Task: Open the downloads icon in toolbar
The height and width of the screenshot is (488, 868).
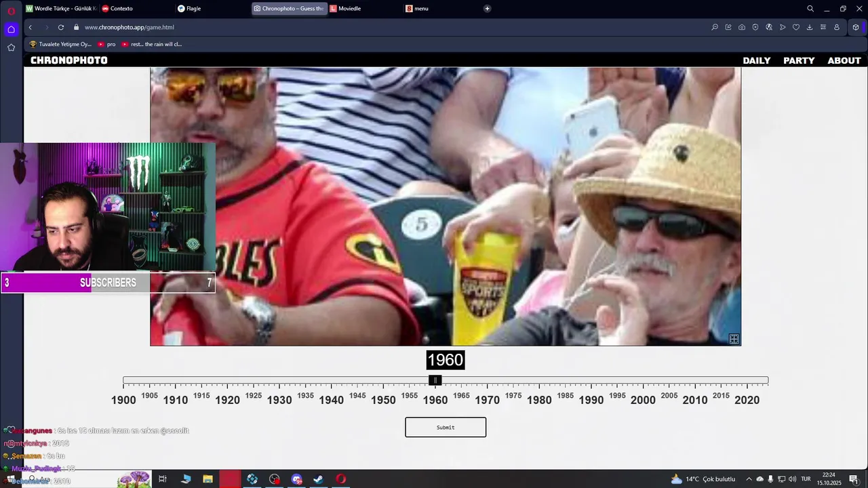Action: tap(810, 27)
